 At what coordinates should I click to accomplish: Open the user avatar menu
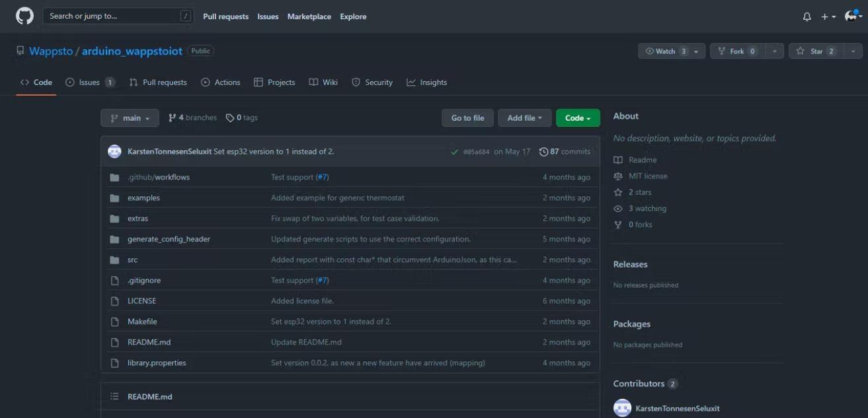[x=853, y=16]
